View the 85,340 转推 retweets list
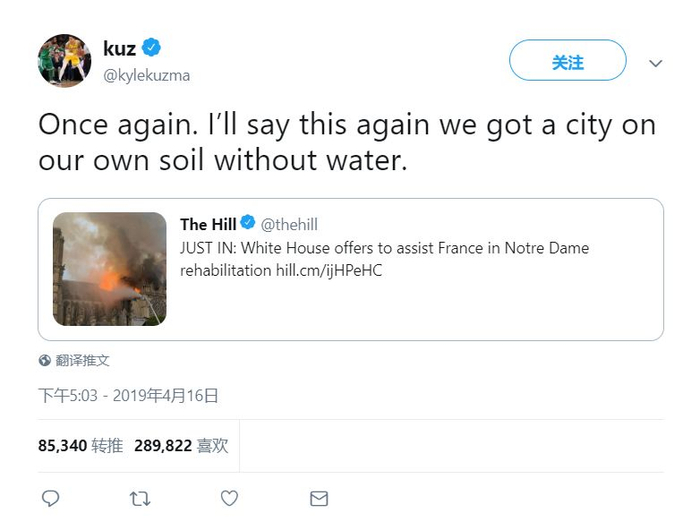 [80, 445]
